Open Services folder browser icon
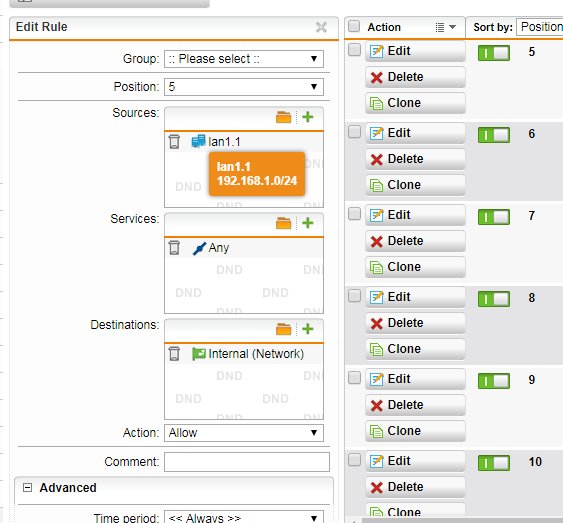Image resolution: width=563 pixels, height=523 pixels. pos(283,223)
